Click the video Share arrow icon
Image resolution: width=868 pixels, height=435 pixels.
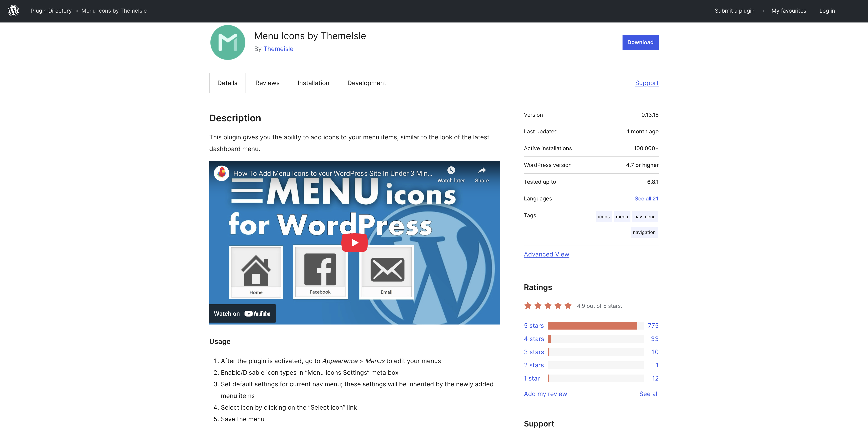(482, 170)
